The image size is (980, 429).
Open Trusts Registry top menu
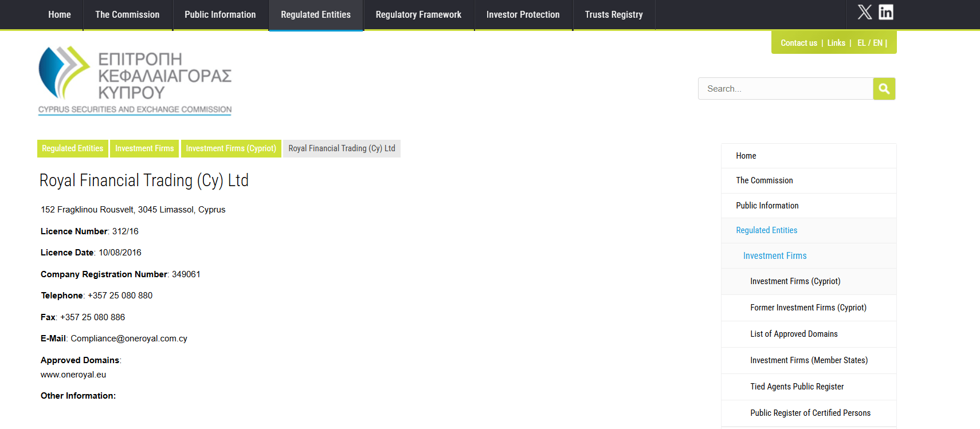click(614, 15)
